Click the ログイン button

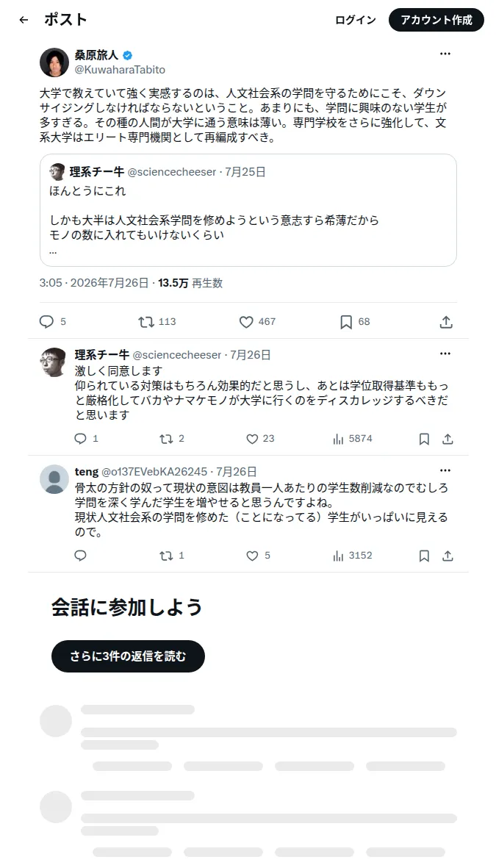click(x=356, y=20)
